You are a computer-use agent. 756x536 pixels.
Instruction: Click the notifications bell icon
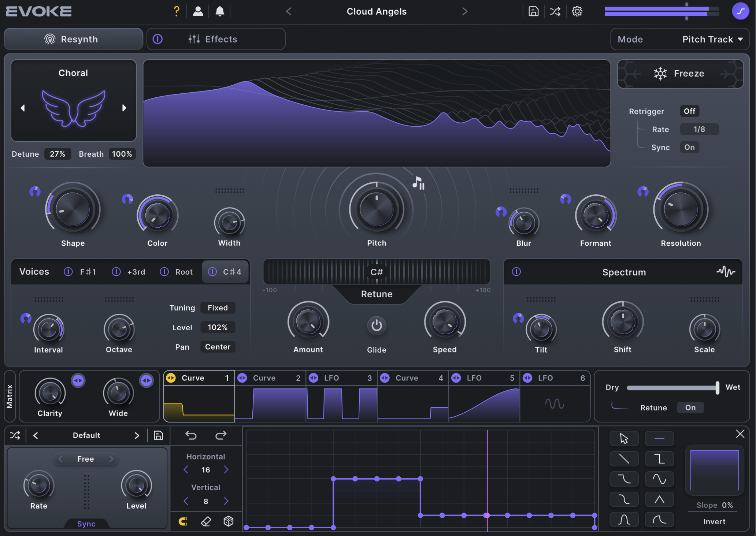tap(220, 11)
